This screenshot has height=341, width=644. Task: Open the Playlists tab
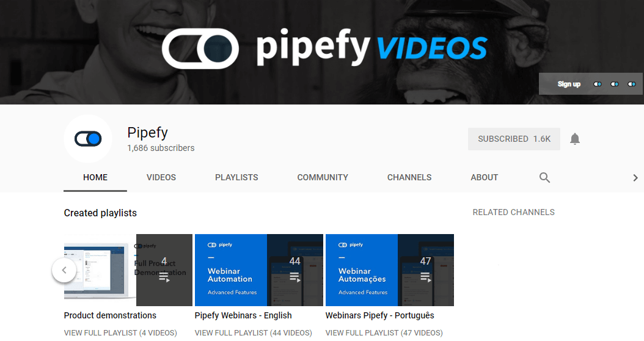[236, 177]
